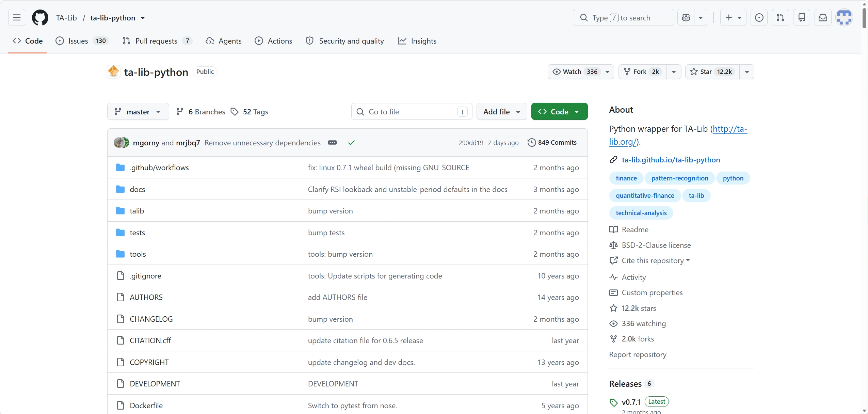
Task: Open the Copilot dropdown arrow
Action: coord(701,17)
